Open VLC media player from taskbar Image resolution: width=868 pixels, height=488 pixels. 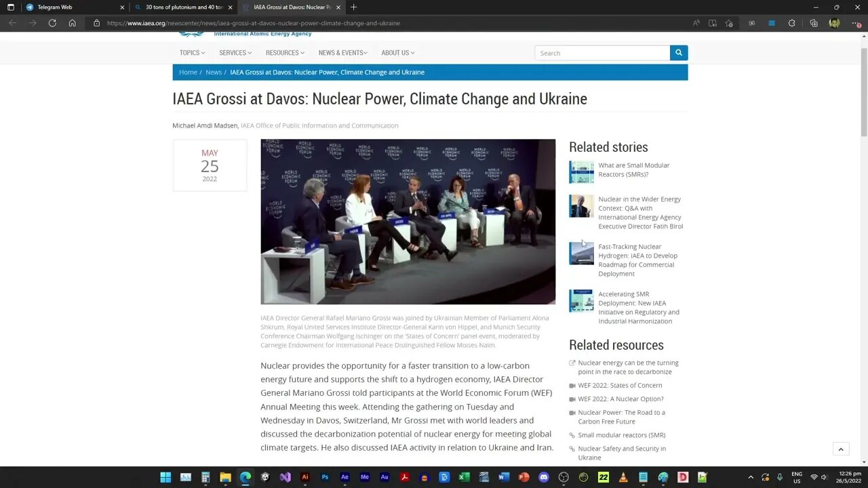[623, 477]
